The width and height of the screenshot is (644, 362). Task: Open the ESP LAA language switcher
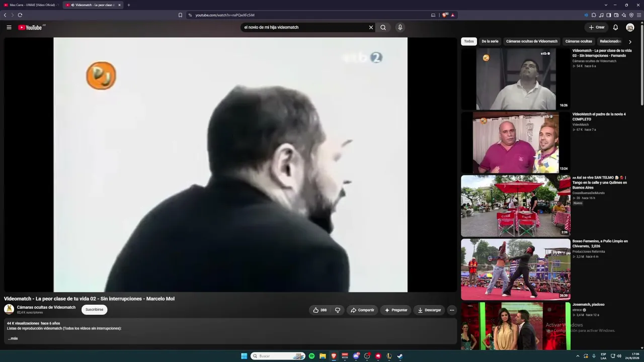click(603, 356)
